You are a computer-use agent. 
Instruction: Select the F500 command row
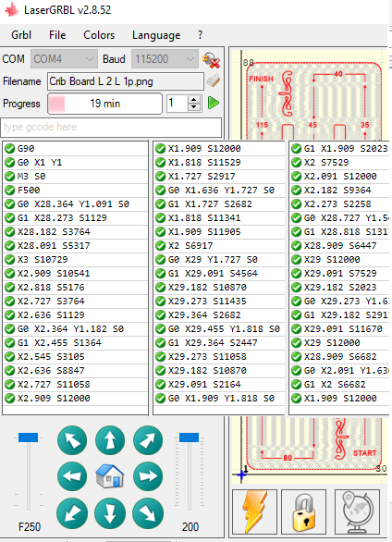[75, 191]
